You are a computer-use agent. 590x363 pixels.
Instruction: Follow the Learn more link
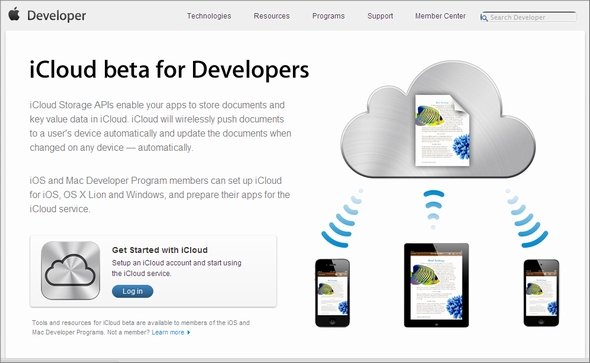[x=168, y=333]
